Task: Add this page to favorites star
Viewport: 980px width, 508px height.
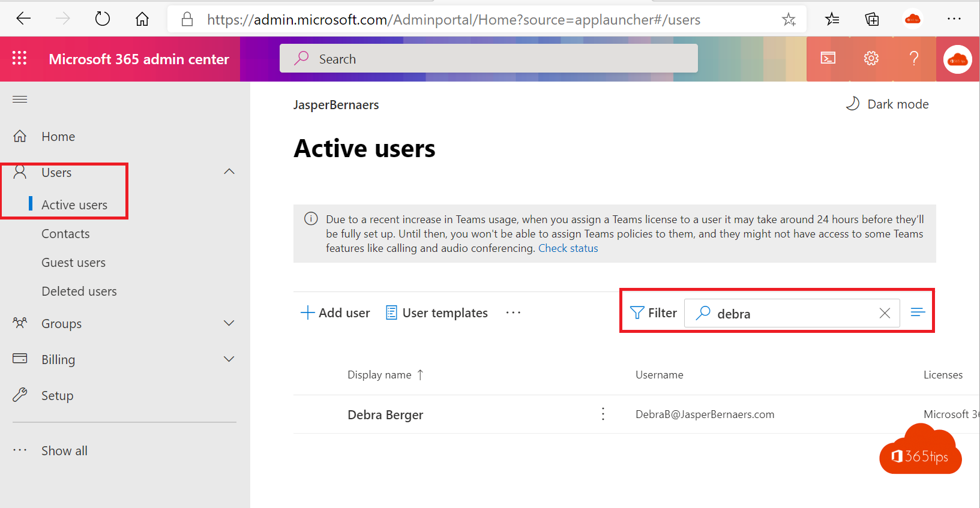Action: click(789, 19)
